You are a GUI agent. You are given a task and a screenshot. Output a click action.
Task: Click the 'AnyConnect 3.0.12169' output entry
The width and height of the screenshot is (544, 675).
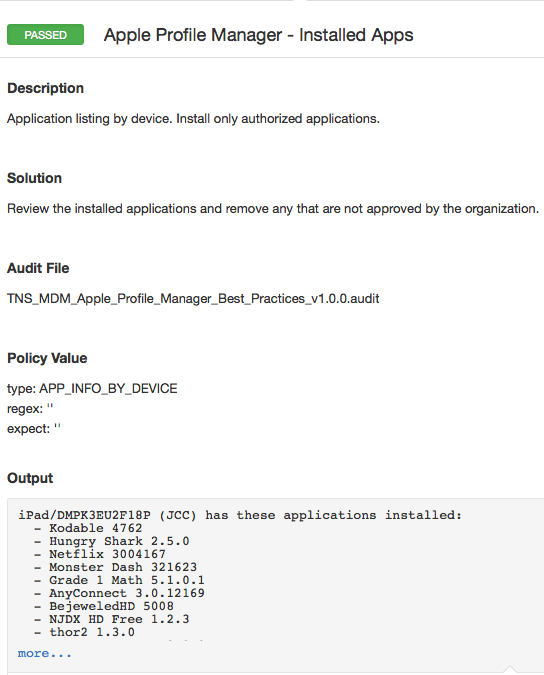(127, 593)
